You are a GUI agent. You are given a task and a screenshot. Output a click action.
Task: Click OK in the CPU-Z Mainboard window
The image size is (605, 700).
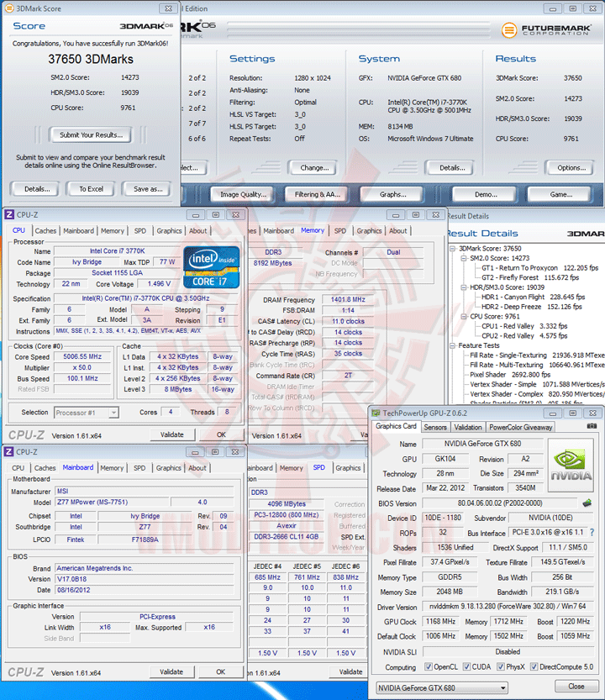click(x=220, y=671)
